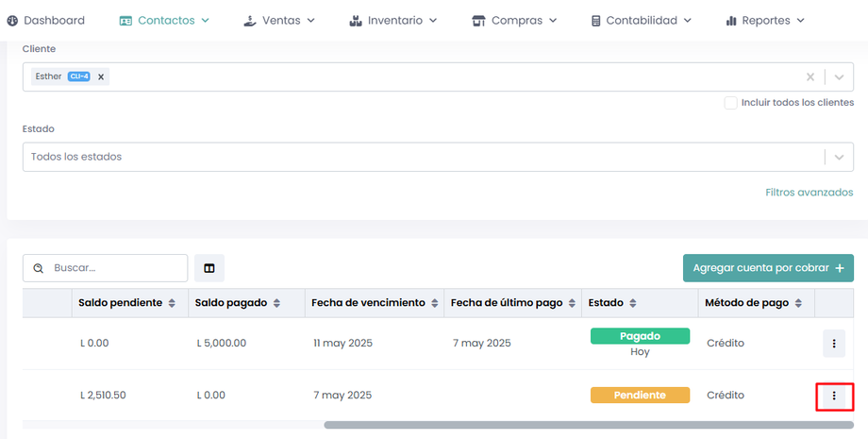
Task: Click Agregar cuenta por cobrar button
Action: point(767,268)
